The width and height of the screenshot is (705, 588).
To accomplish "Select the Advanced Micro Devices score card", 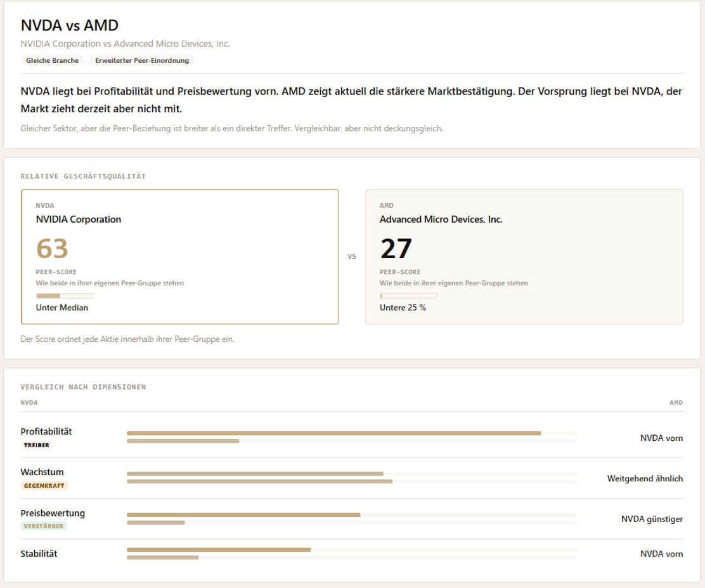I will [x=524, y=256].
